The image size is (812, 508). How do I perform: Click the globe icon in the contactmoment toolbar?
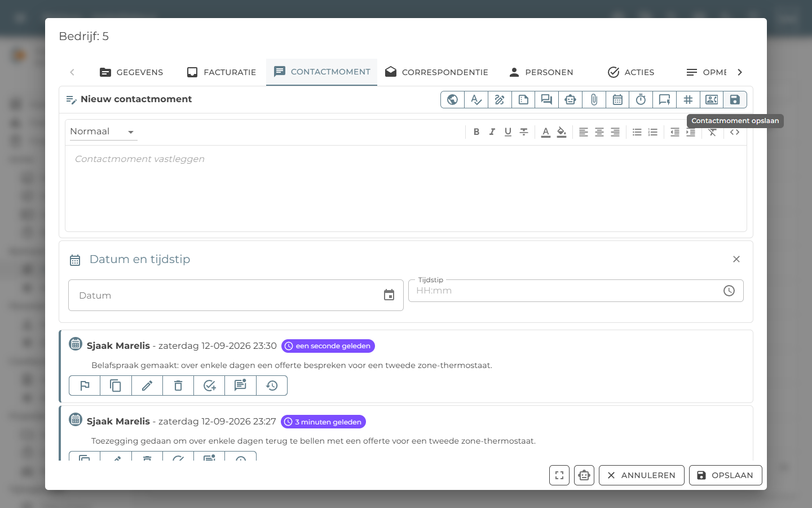452,100
